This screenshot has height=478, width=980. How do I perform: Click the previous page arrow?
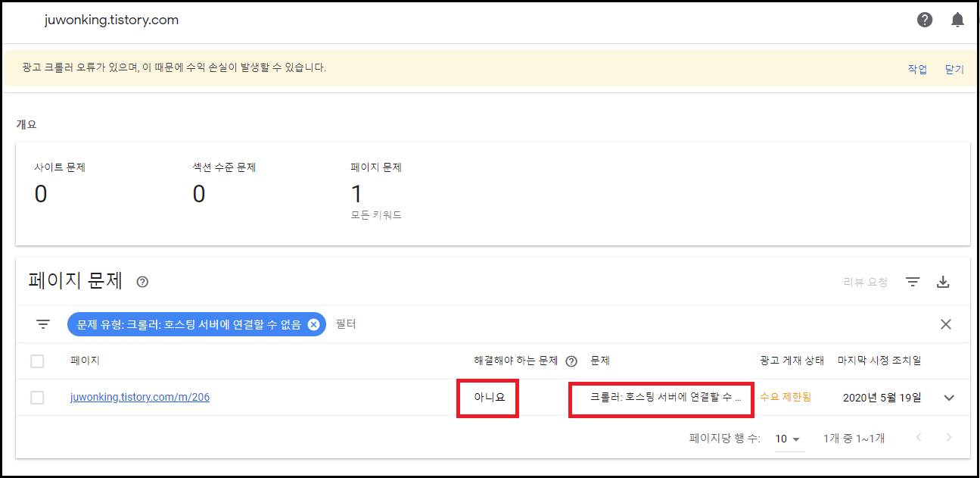coord(919,438)
